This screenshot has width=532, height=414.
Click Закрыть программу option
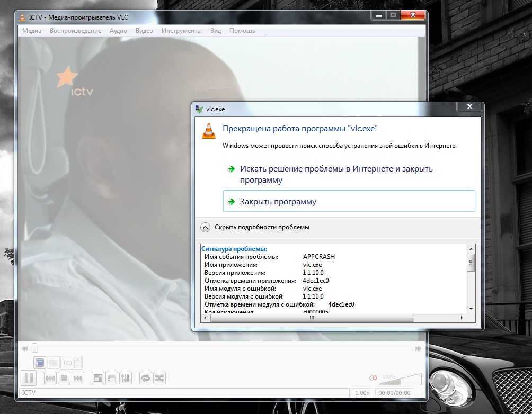tap(349, 201)
